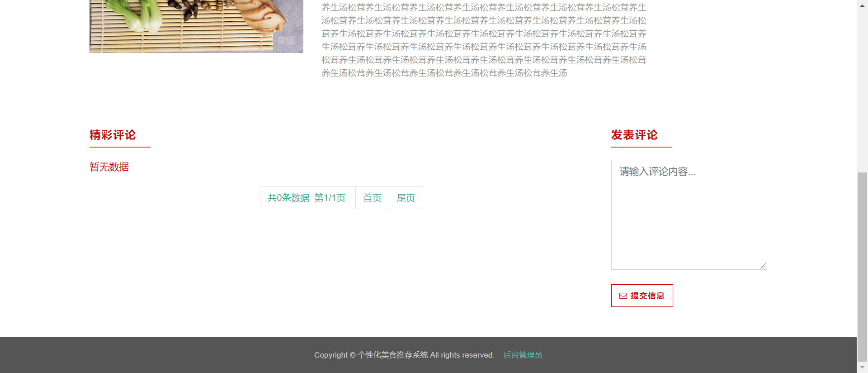
Task: Click the vertical scrollbar thumb
Action: pyautogui.click(x=863, y=266)
